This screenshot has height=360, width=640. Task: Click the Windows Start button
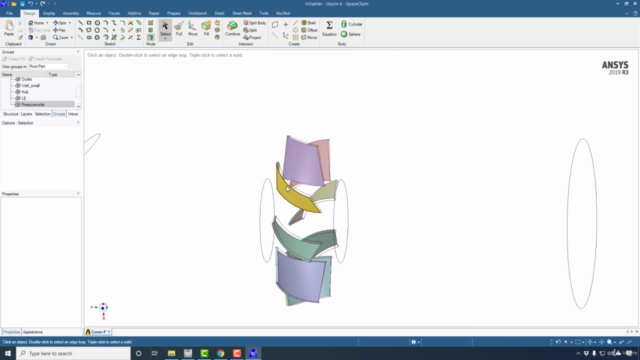coord(8,353)
